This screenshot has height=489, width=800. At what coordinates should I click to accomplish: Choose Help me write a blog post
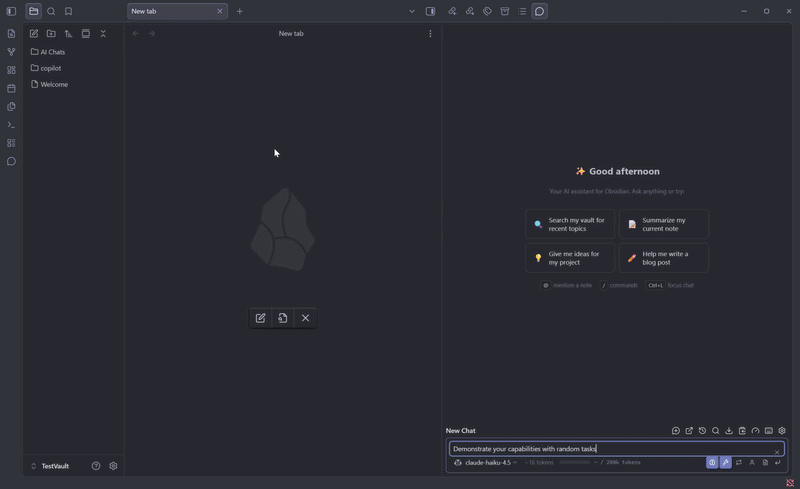664,258
